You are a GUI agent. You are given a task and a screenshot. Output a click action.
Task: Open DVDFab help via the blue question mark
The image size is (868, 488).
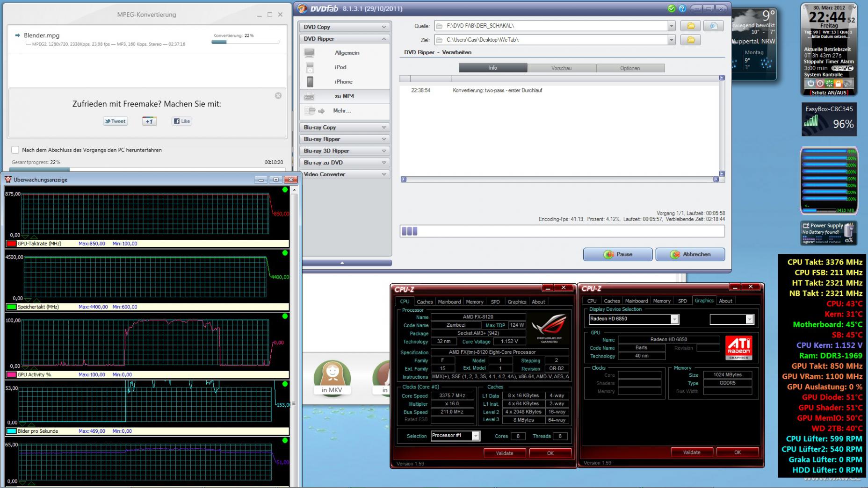pos(682,8)
